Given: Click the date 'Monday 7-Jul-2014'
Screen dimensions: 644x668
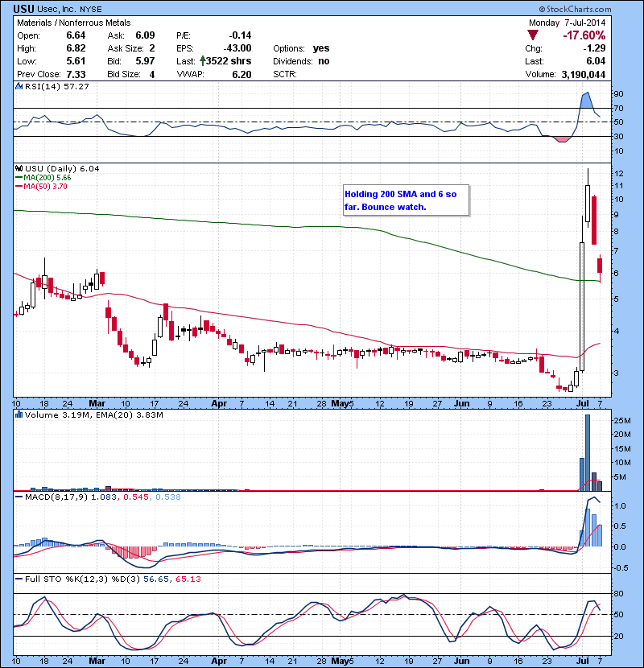Looking at the screenshot, I should coord(567,23).
